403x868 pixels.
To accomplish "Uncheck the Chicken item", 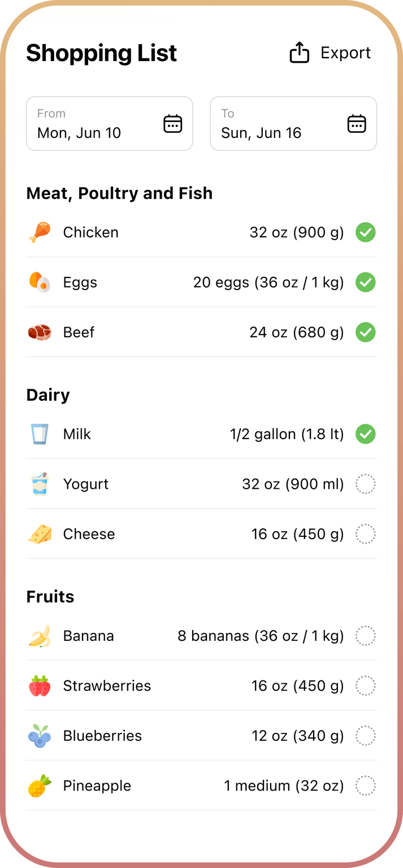I will click(x=365, y=232).
